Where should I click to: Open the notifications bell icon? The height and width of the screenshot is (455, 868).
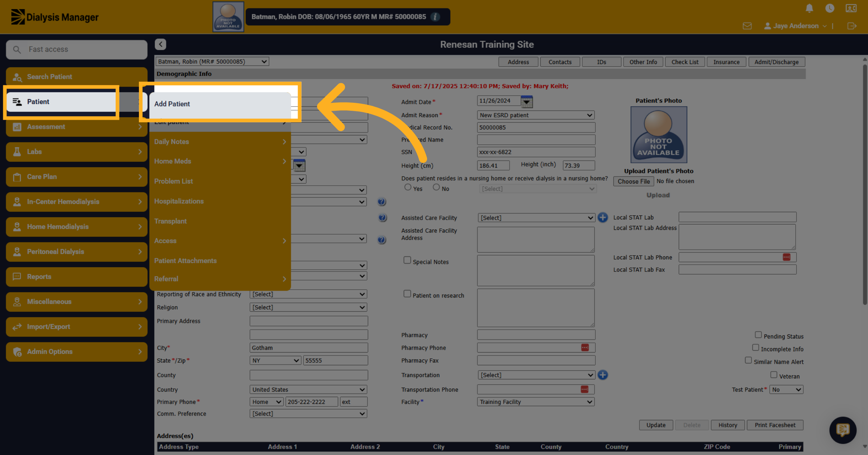tap(809, 8)
